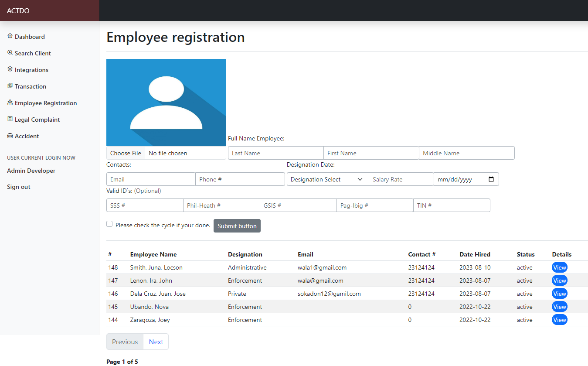
Task: Click the Employee Registration people icon
Action: [x=10, y=103]
